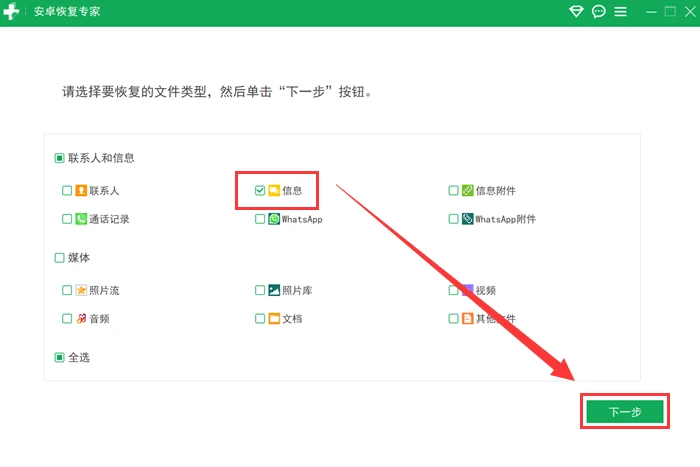Click the WhatsApp Attachments icon
This screenshot has width=700, height=467.
467,218
